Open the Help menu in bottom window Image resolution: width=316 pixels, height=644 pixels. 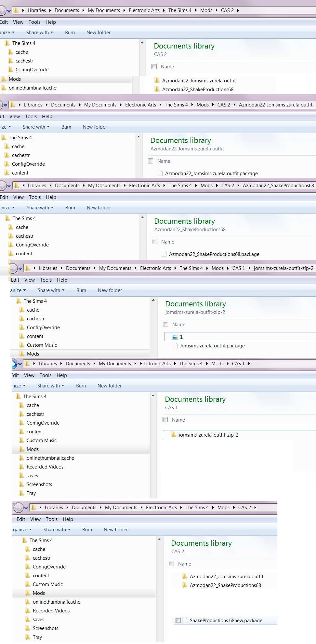[68, 519]
